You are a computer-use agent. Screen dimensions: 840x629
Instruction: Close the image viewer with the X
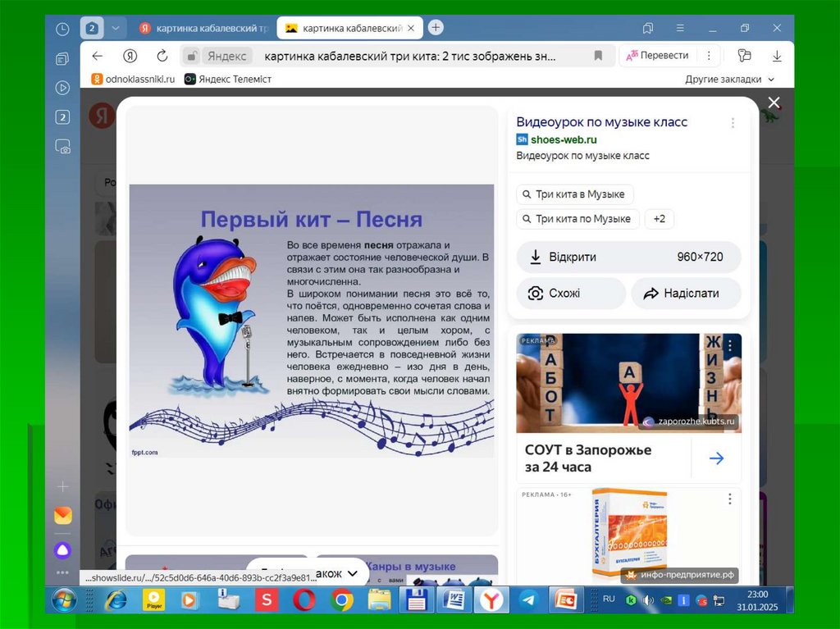(x=774, y=103)
